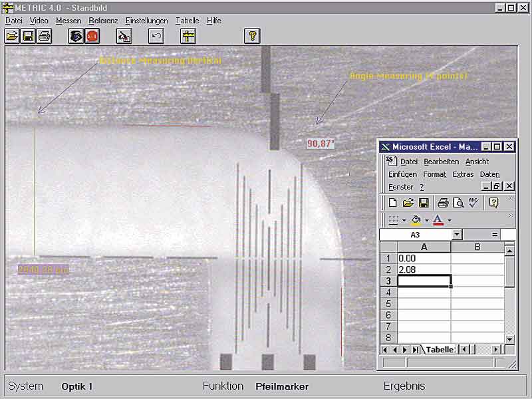Screen dimensions: 532x399
Task: Switch to the Tabelle sheet tab
Action: [440, 349]
